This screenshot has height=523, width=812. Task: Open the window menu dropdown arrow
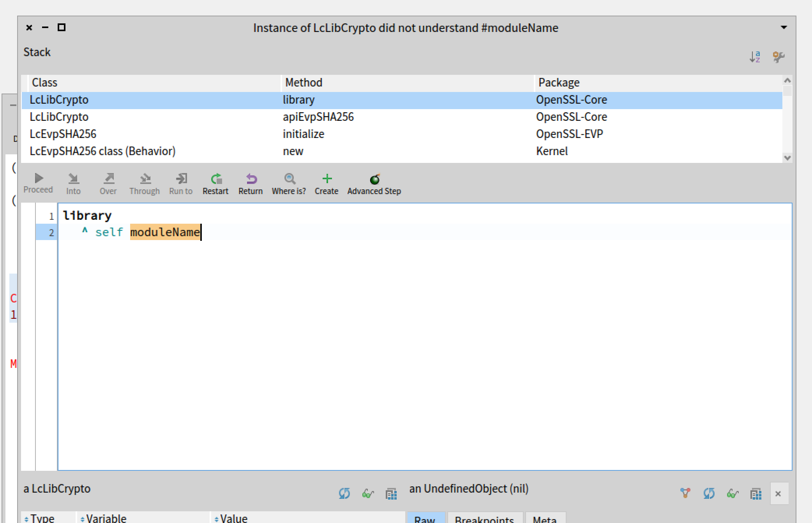tap(784, 28)
